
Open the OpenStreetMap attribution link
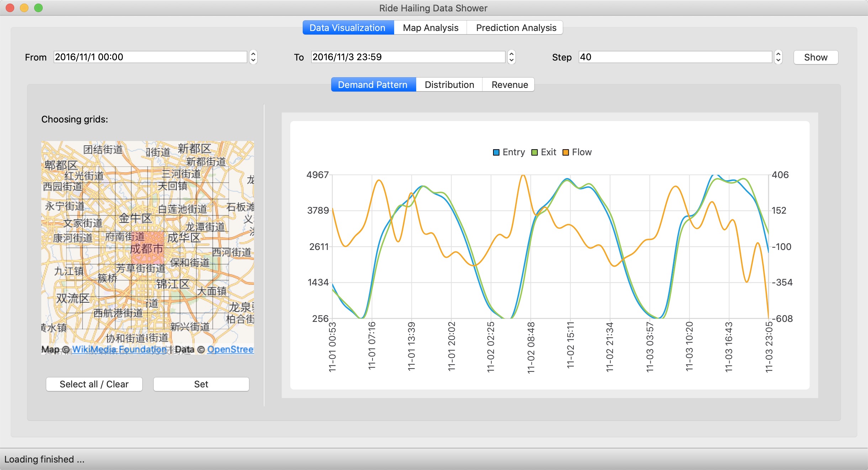click(230, 349)
